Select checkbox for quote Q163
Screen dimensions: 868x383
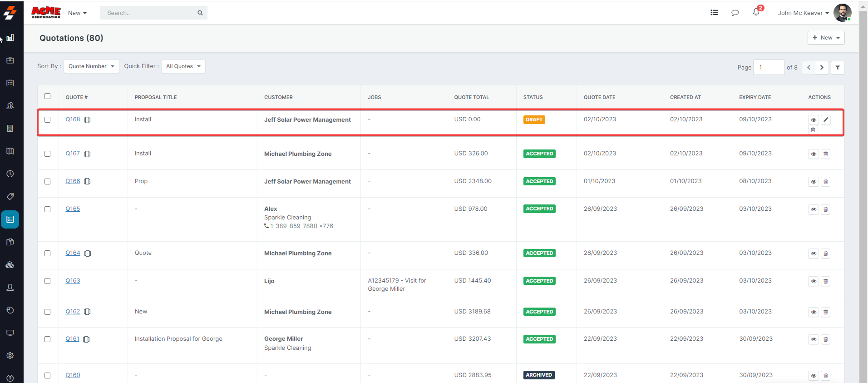(48, 281)
